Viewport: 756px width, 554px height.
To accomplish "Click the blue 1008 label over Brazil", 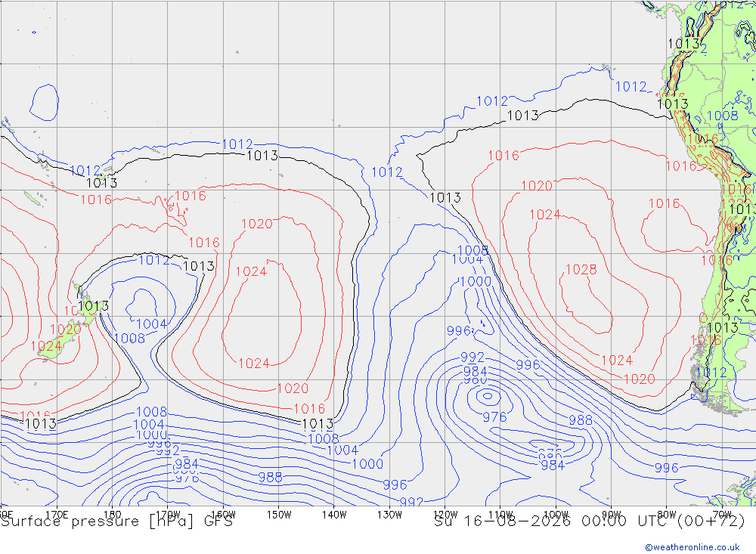I will pyautogui.click(x=722, y=116).
